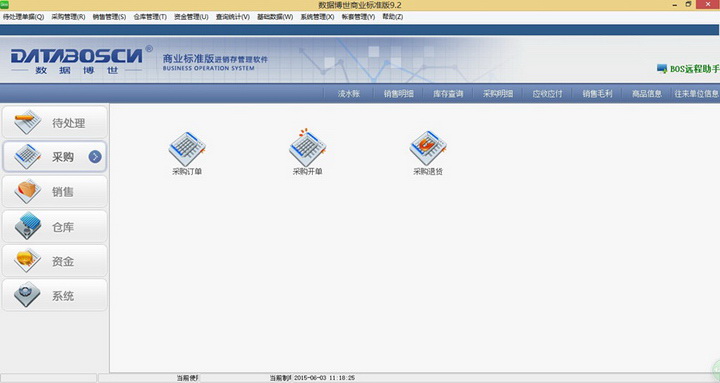Select the 仓库 sidebar module

coord(55,226)
